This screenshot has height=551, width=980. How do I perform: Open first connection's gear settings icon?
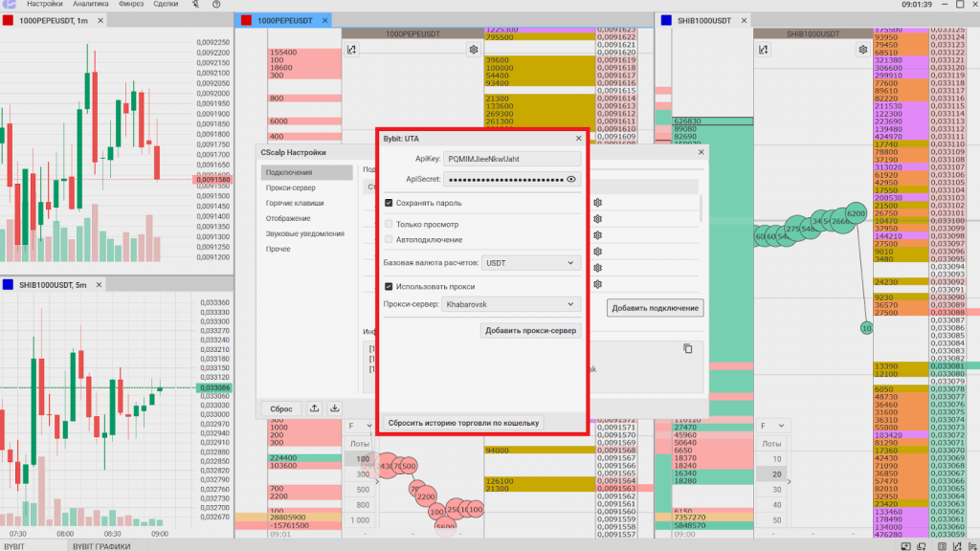pos(597,203)
